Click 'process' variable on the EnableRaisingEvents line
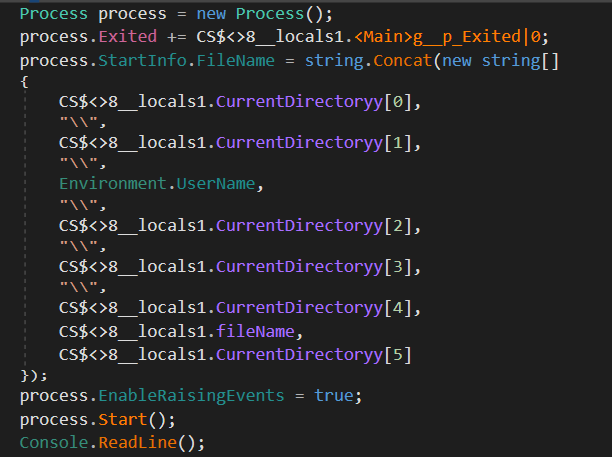Viewport: 612px width, 457px height. pos(54,396)
